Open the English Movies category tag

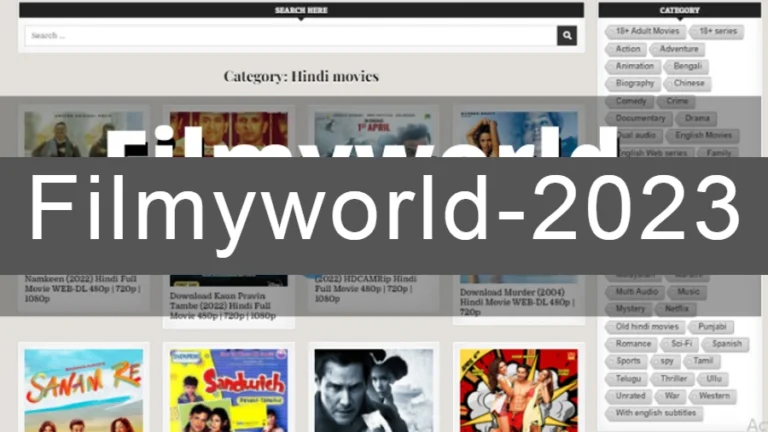coord(702,136)
